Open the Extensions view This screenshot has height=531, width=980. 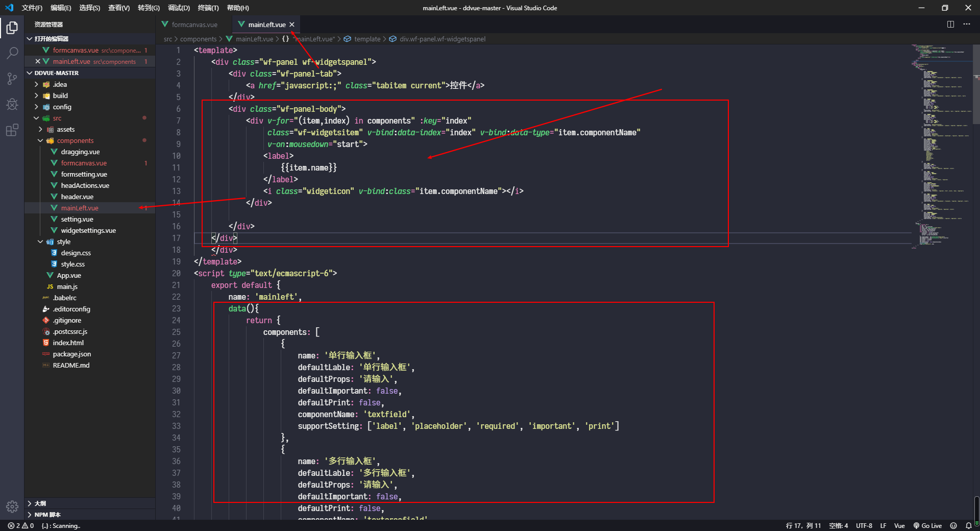(x=12, y=130)
